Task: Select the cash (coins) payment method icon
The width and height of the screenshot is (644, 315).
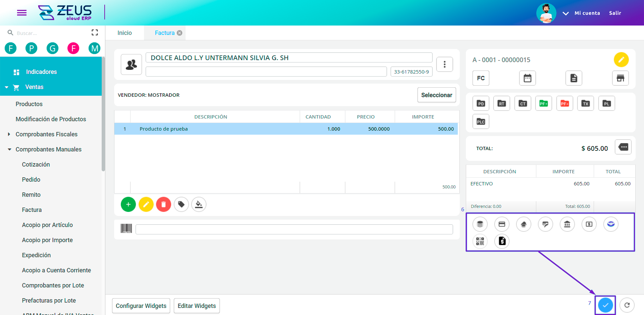Action: 480,224
